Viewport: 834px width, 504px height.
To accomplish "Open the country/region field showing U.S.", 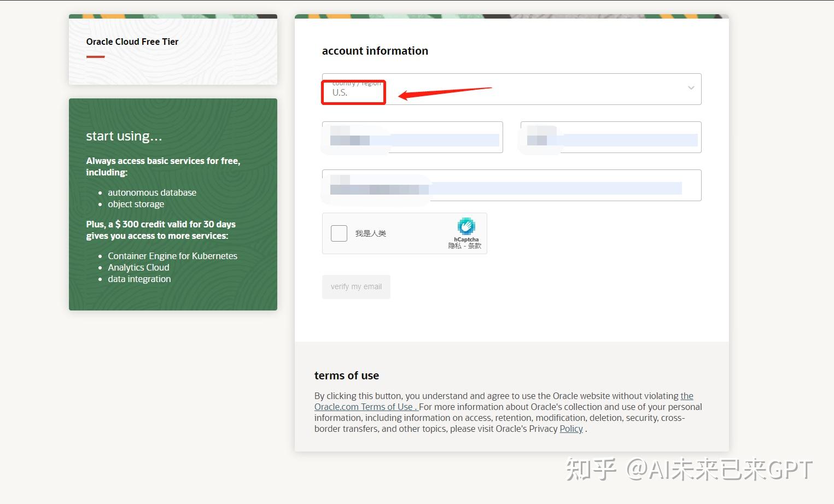I will (x=511, y=89).
